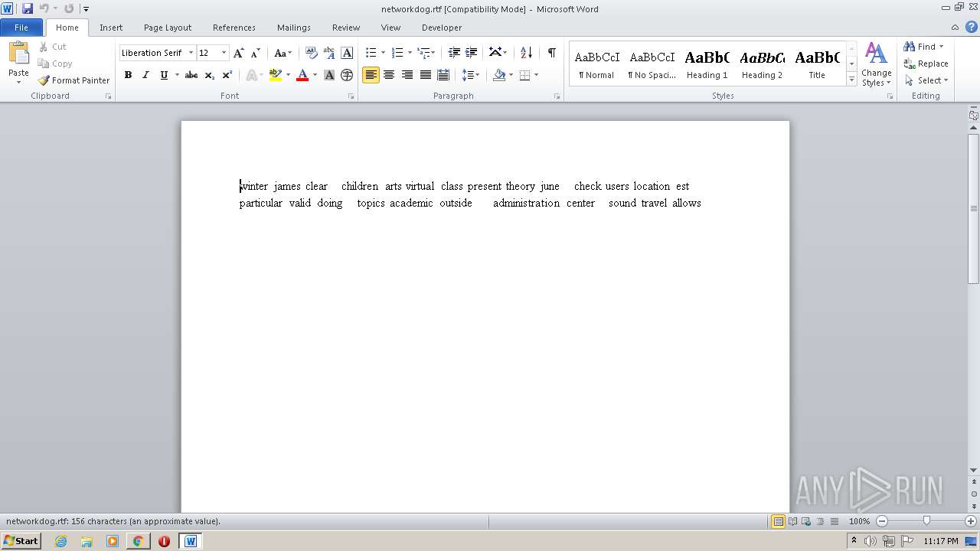Adjust the zoom slider handle
Image resolution: width=980 pixels, height=551 pixels.
926,521
